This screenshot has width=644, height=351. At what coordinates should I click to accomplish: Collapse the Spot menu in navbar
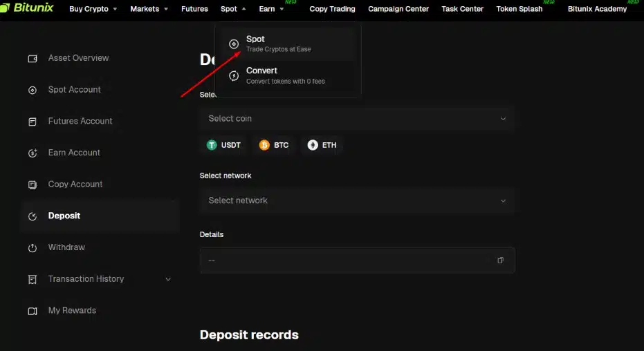(x=233, y=8)
